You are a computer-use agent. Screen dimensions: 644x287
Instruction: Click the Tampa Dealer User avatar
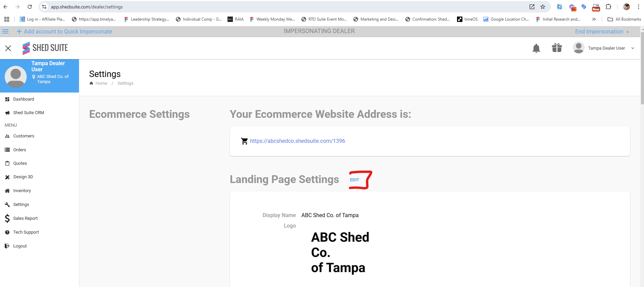(x=579, y=48)
